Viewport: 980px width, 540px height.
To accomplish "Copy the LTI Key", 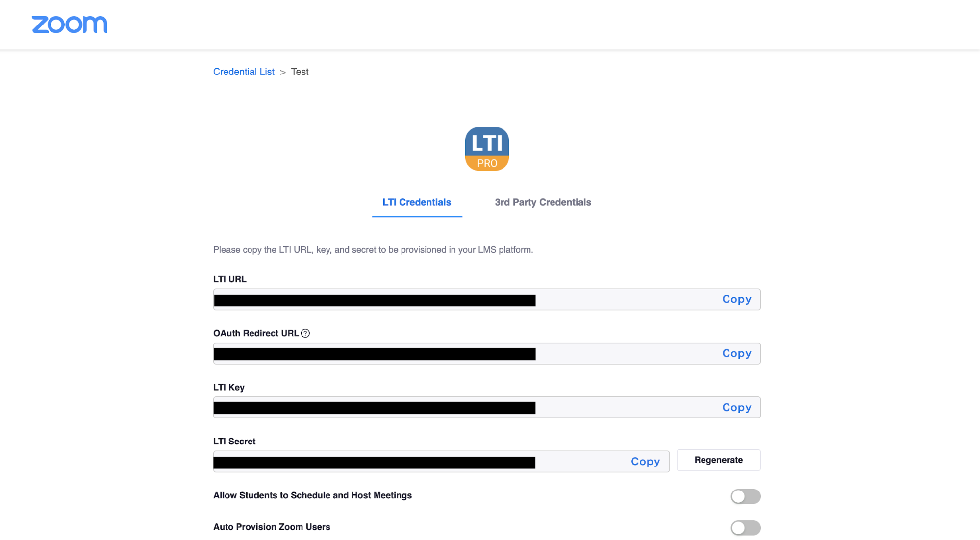I will (736, 407).
